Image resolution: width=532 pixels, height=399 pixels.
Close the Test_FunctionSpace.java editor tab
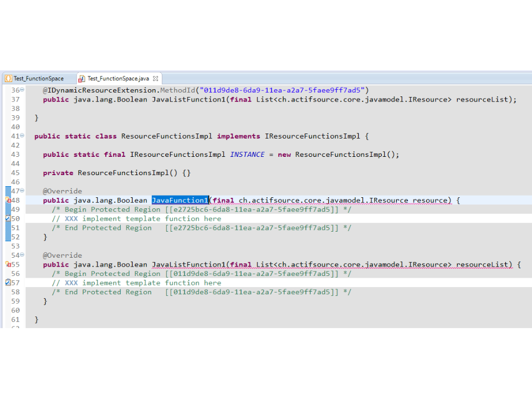click(156, 79)
